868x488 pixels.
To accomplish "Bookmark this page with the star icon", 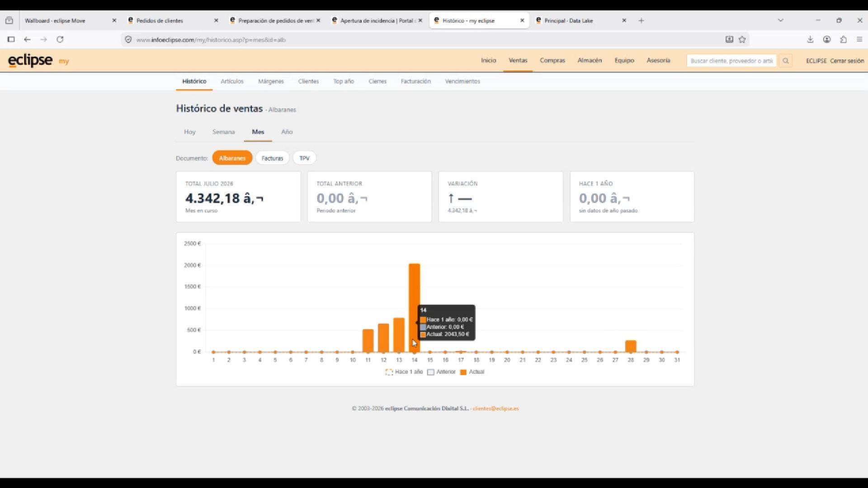I will coord(742,39).
